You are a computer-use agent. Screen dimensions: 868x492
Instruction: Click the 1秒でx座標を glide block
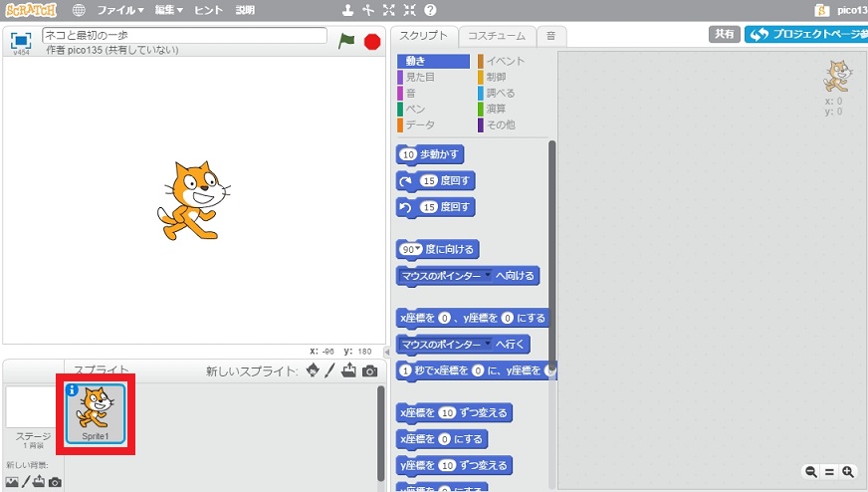476,370
